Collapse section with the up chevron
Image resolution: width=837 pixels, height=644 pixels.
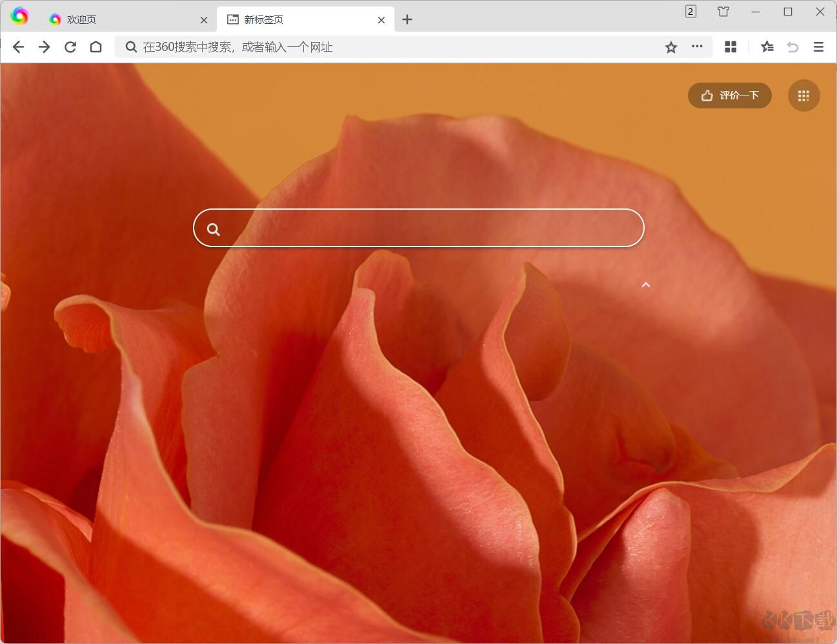pos(646,285)
